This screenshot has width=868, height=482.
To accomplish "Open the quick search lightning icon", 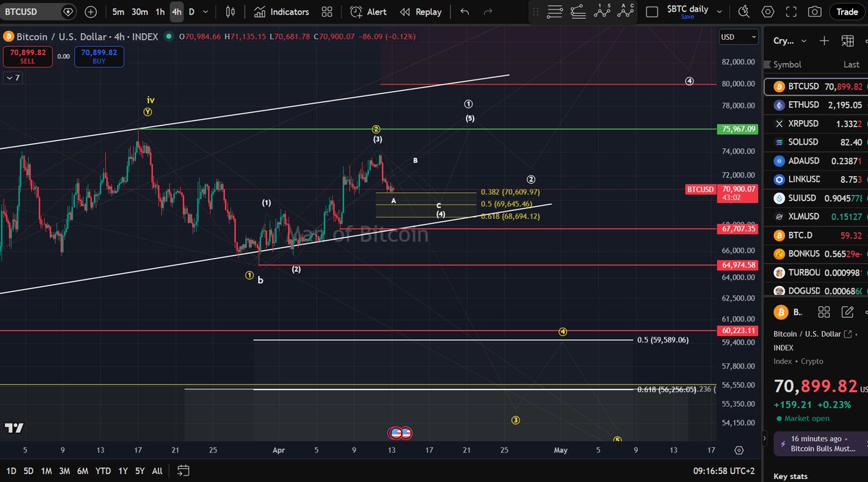I will click(x=745, y=12).
